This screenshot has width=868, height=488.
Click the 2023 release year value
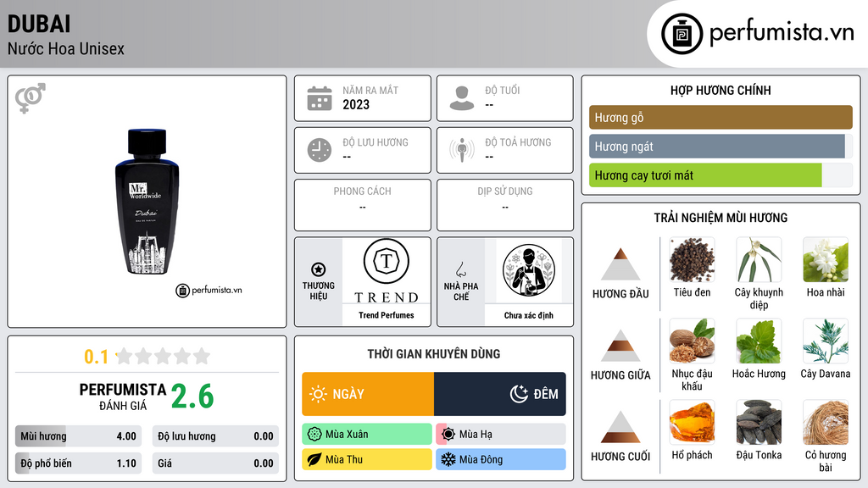pos(356,104)
